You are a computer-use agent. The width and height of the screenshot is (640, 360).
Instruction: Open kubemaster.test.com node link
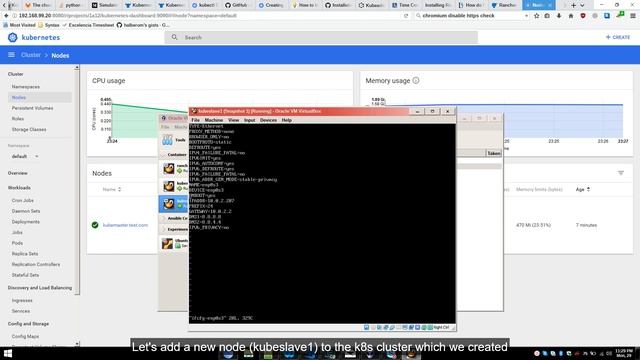coord(125,225)
